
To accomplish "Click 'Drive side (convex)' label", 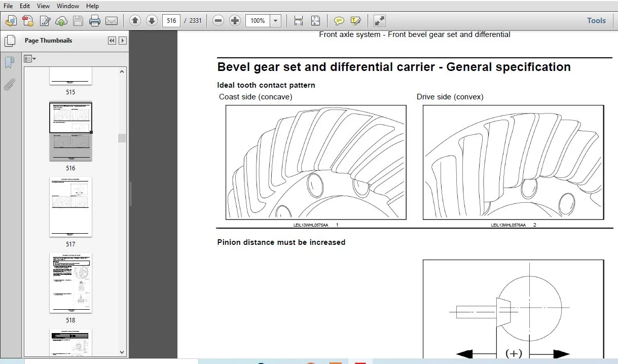I will click(450, 96).
